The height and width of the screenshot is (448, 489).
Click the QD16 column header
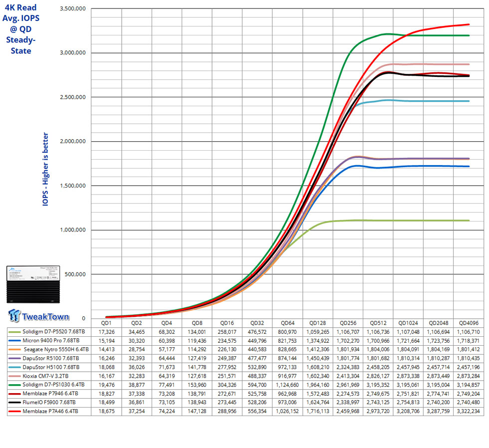point(227,323)
